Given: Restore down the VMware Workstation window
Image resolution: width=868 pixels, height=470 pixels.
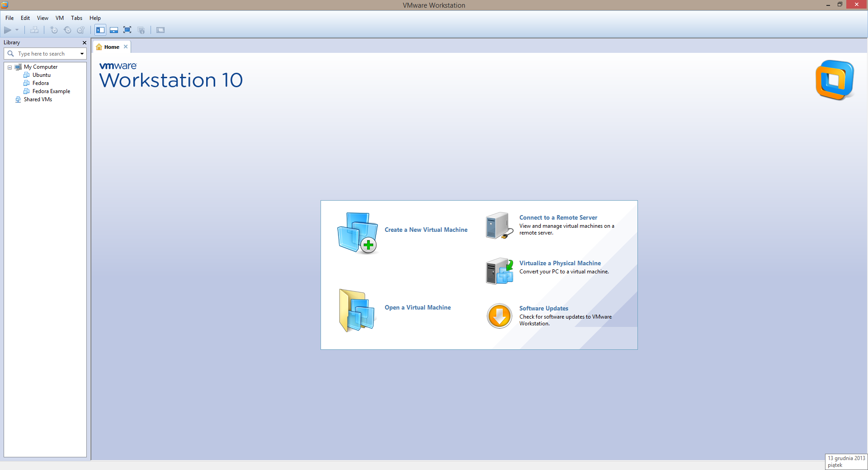Looking at the screenshot, I should pyautogui.click(x=840, y=5).
